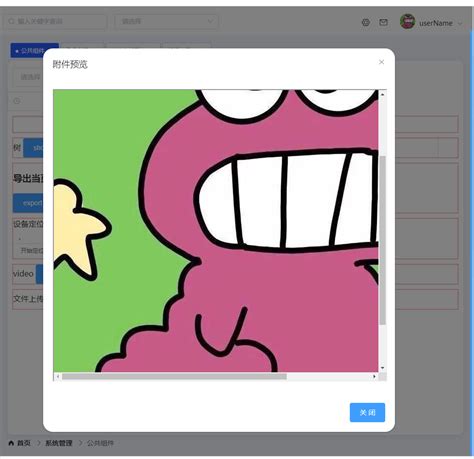474x459 pixels.
Task: Click the 首页 home breadcrumb icon
Action: click(x=11, y=443)
